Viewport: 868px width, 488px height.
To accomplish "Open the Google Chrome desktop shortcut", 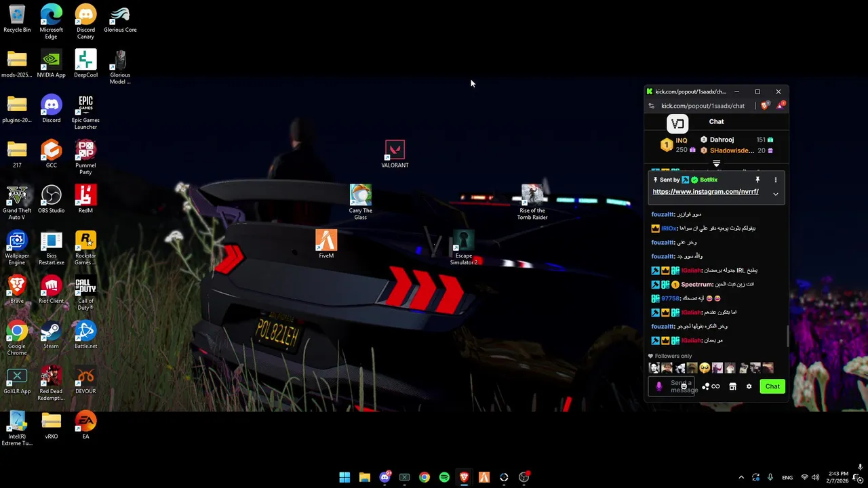I will coord(17,338).
